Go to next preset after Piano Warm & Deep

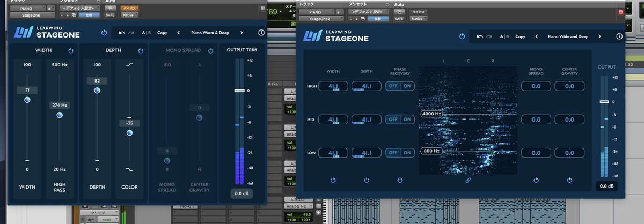pyautogui.click(x=241, y=33)
